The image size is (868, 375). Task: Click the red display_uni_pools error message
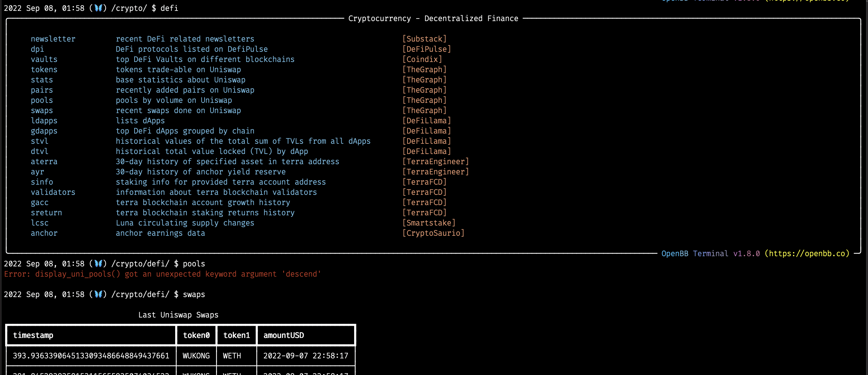[x=162, y=274]
